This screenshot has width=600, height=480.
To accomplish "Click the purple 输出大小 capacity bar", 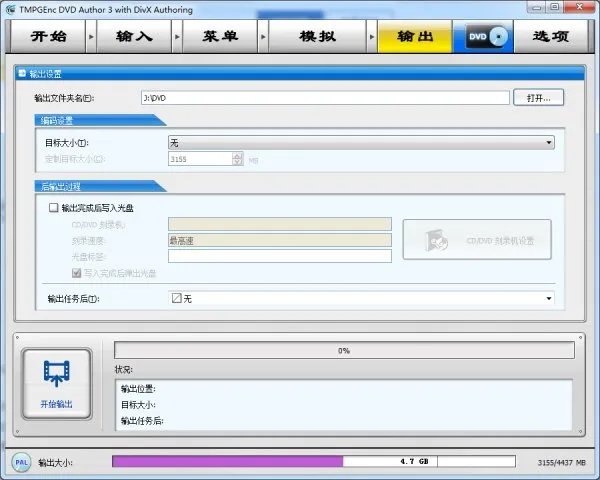I will (228, 462).
